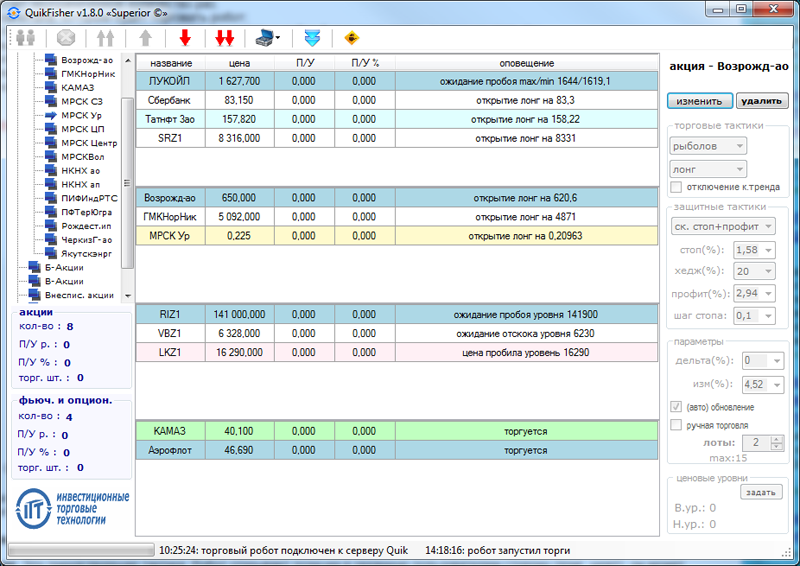
Task: Click the two-people users toolbar icon
Action: click(x=26, y=38)
